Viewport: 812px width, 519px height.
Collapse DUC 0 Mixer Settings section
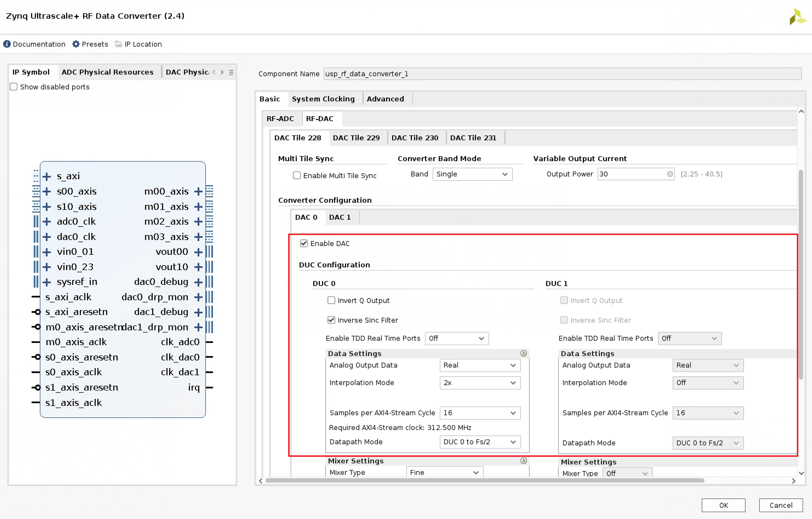(x=523, y=461)
